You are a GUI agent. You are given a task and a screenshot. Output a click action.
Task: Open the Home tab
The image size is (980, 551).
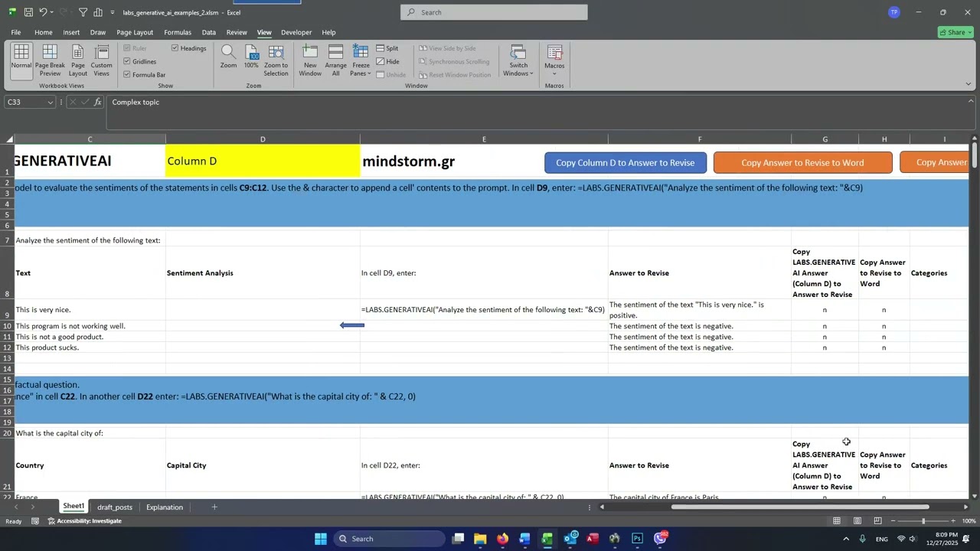[x=43, y=32]
